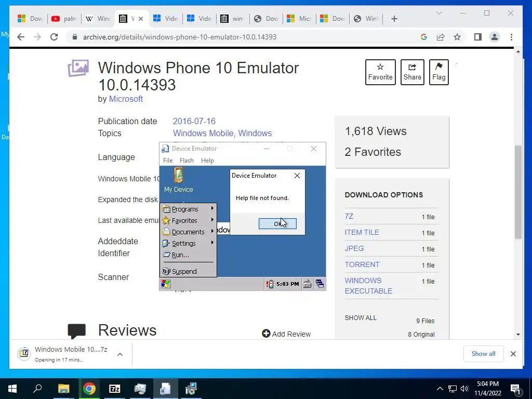This screenshot has width=532, height=399.
Task: Open the 2016-07-16 publication date link
Action: coord(194,121)
